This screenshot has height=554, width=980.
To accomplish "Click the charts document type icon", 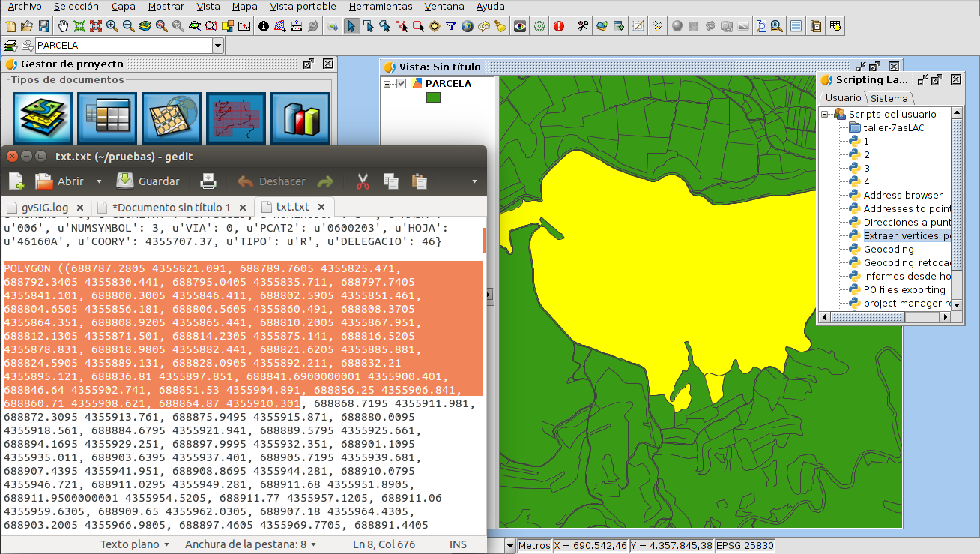I will click(x=300, y=118).
